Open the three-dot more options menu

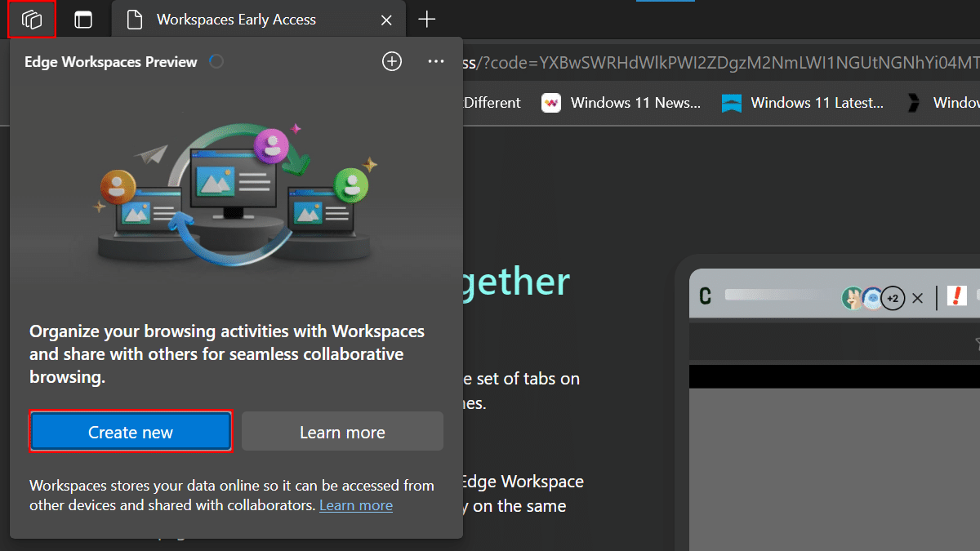tap(436, 61)
